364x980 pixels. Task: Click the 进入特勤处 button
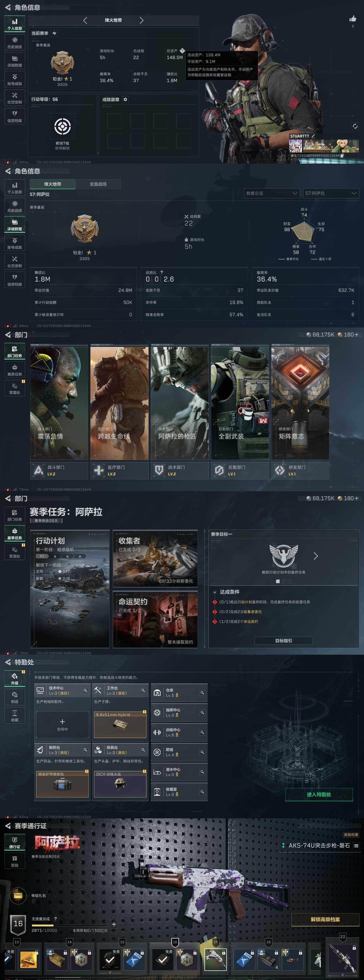click(x=319, y=794)
